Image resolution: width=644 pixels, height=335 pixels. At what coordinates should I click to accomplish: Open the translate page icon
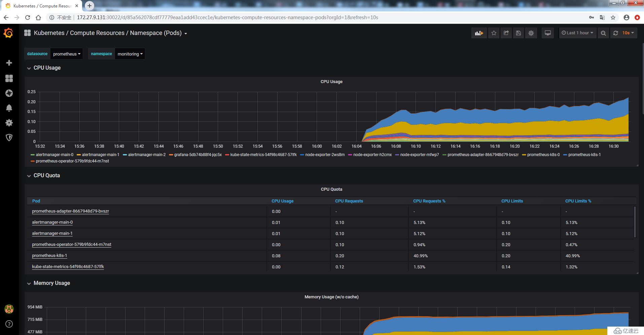pos(602,17)
